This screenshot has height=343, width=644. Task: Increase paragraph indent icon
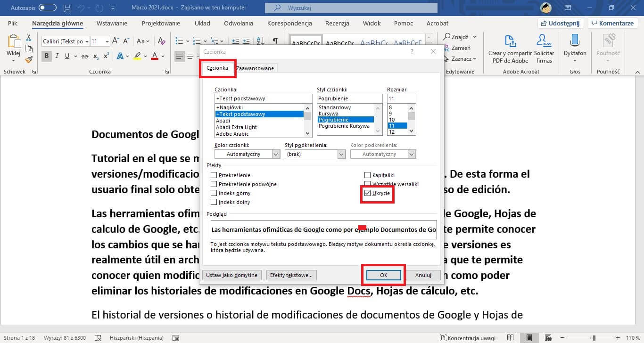(247, 41)
